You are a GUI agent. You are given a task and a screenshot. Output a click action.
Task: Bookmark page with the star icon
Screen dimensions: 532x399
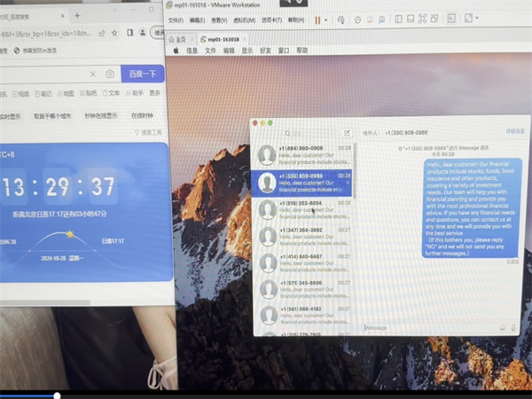(x=115, y=32)
